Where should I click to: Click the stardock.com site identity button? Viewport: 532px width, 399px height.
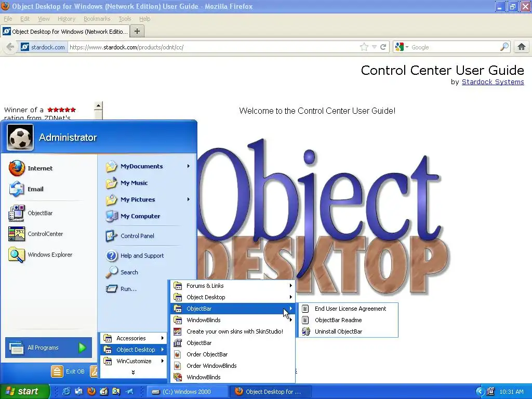point(43,47)
